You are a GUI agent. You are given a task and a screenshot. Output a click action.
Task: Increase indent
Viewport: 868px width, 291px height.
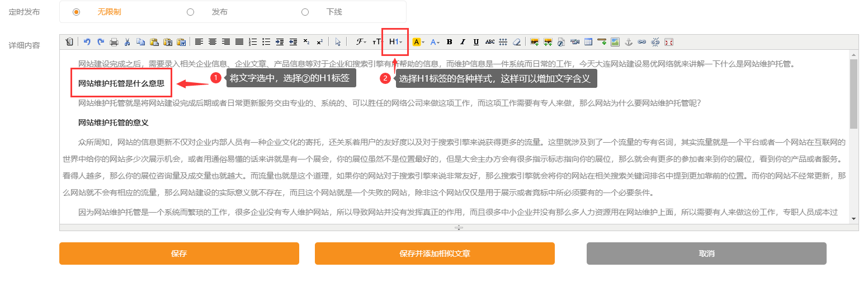tap(280, 42)
